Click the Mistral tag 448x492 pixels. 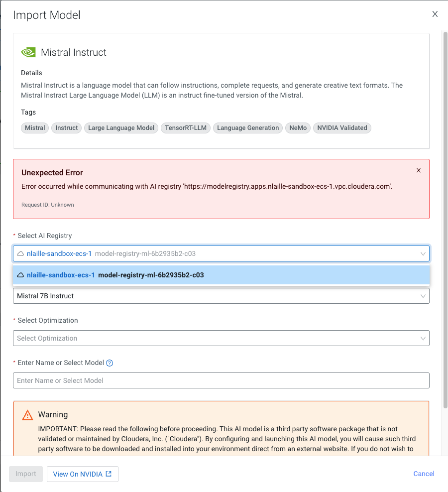[x=35, y=128]
